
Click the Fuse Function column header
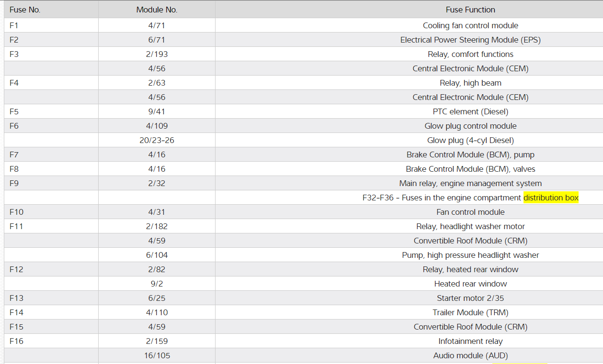click(x=470, y=10)
